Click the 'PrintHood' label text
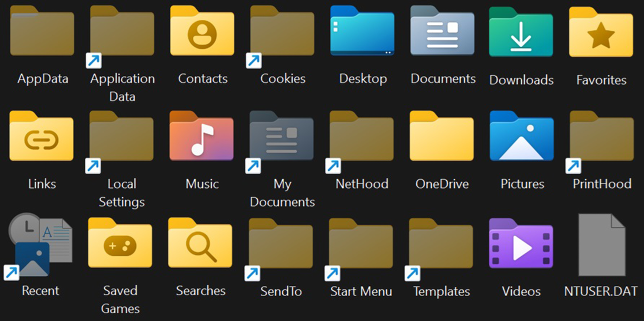This screenshot has width=644, height=321. [602, 184]
